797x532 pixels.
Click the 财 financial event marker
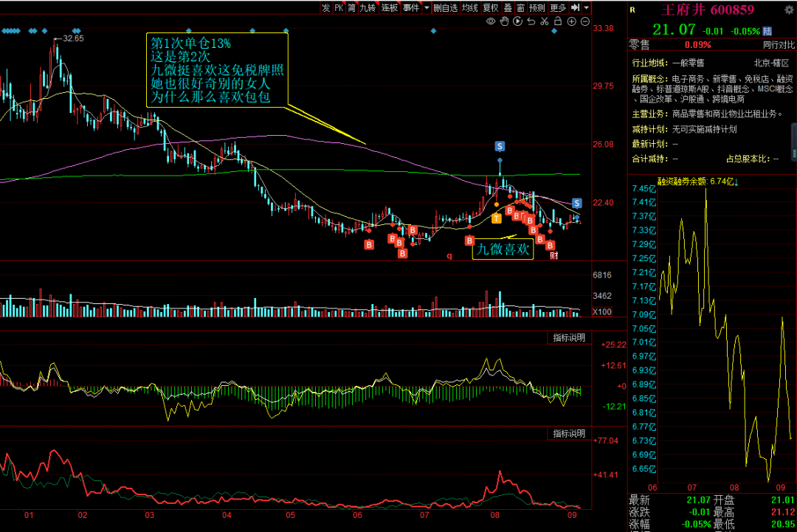click(x=554, y=255)
